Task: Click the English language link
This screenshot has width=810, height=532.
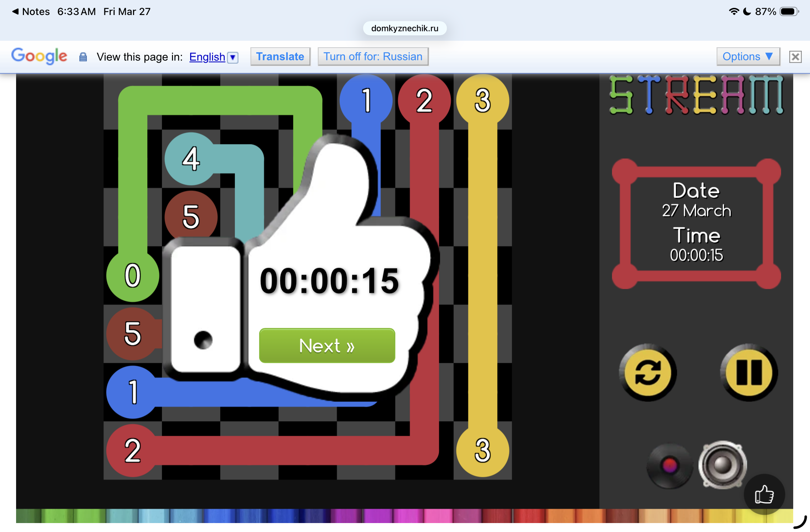Action: coord(207,57)
